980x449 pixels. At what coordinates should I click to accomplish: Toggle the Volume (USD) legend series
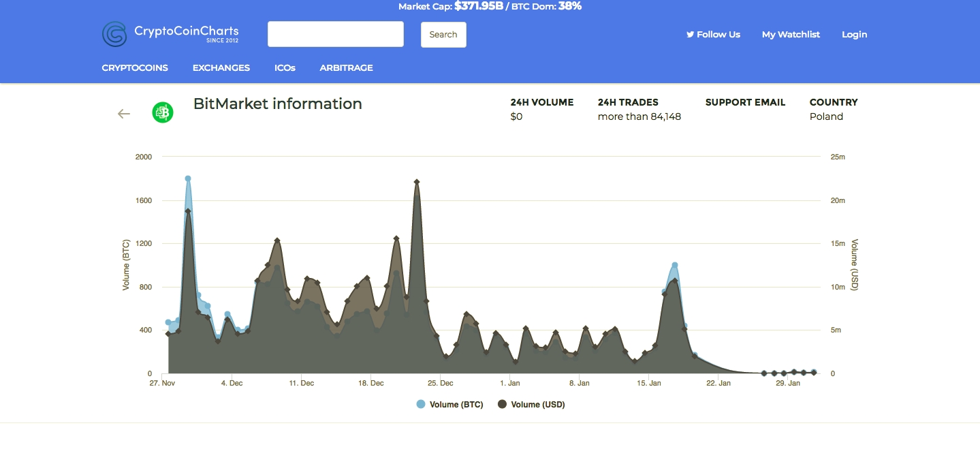[531, 405]
